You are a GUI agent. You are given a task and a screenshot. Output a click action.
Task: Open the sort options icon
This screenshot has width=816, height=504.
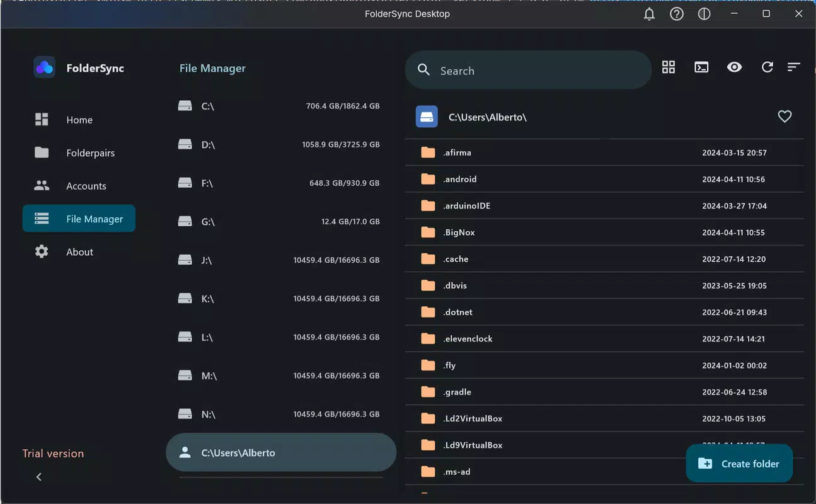[x=794, y=67]
